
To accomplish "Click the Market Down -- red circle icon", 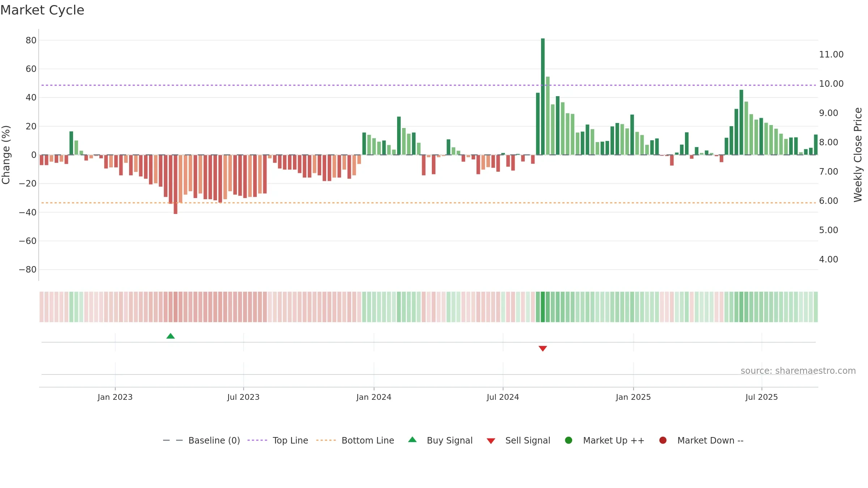I will point(663,440).
